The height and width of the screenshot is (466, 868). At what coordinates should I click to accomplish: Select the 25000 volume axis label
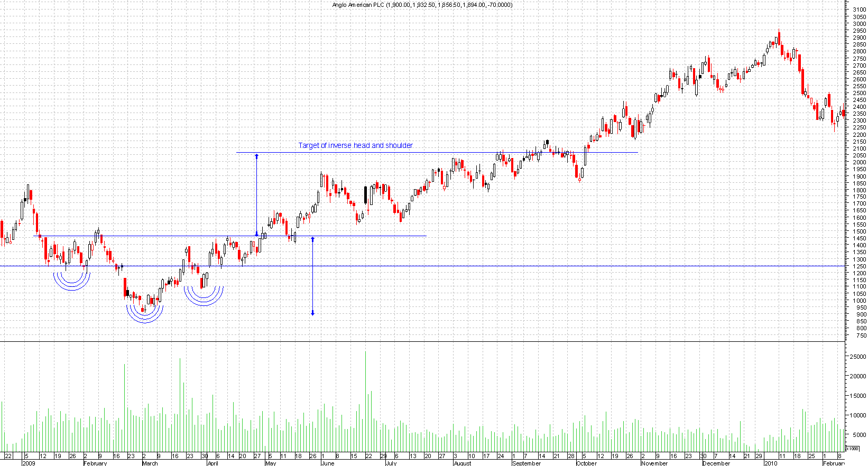click(857, 357)
